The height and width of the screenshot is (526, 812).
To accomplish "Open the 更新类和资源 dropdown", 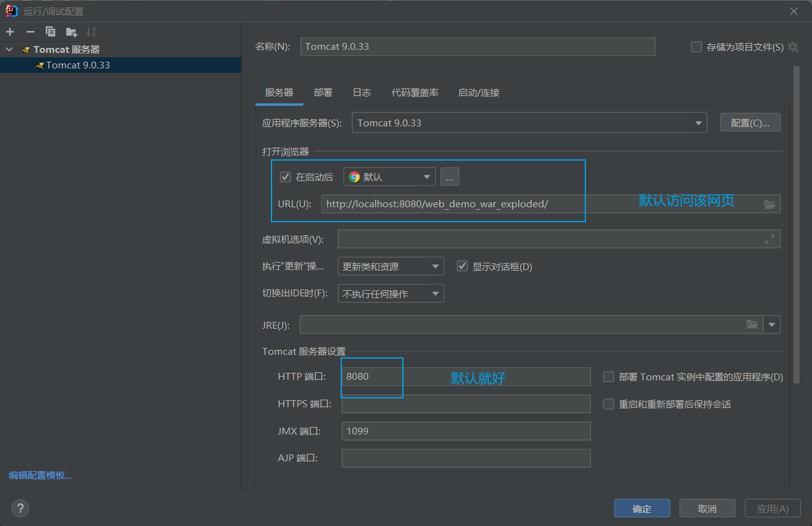I will click(x=391, y=266).
